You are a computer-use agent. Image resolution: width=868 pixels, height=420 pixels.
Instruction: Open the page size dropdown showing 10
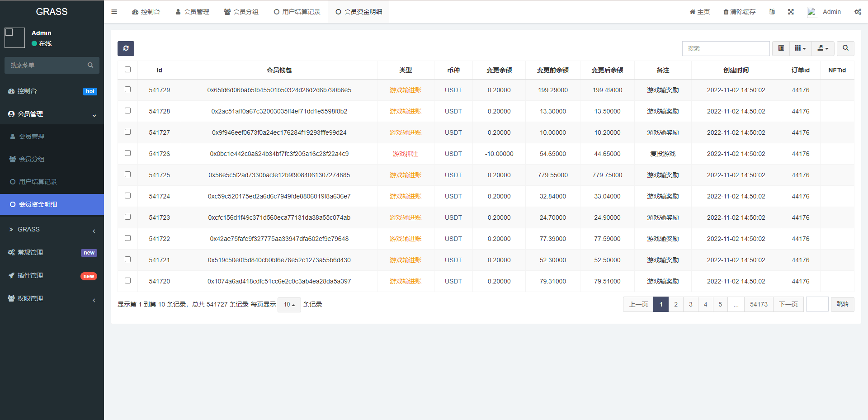click(x=289, y=305)
